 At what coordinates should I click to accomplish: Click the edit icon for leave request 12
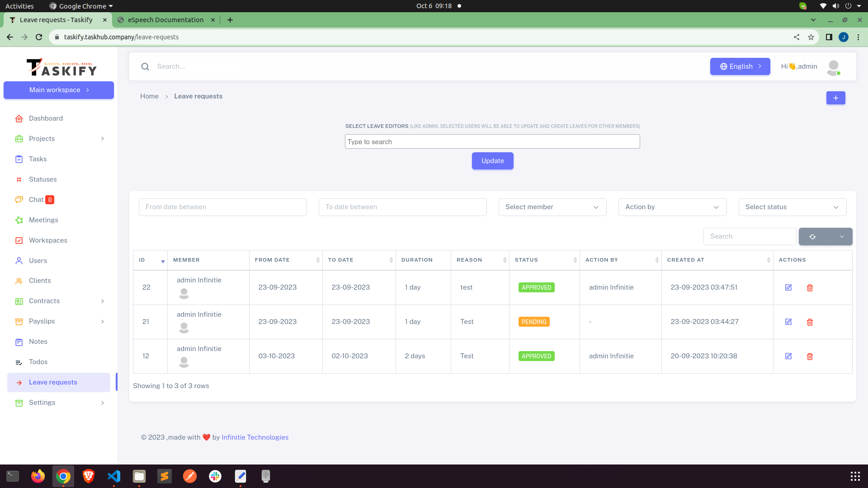coord(788,356)
